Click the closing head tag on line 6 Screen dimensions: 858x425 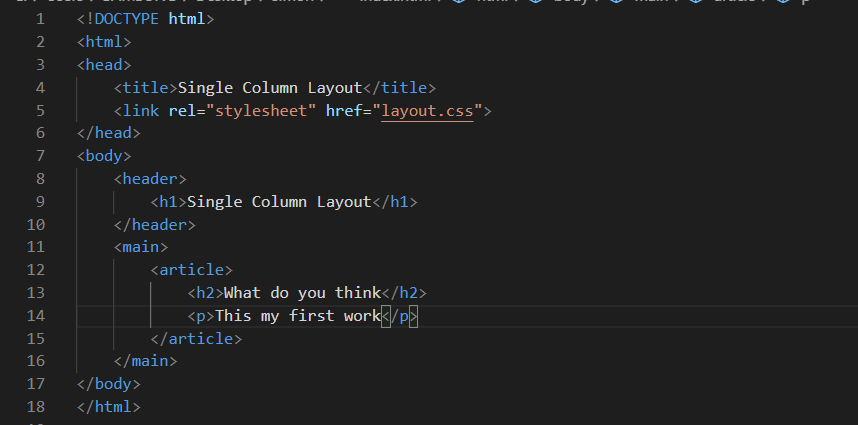coord(109,133)
